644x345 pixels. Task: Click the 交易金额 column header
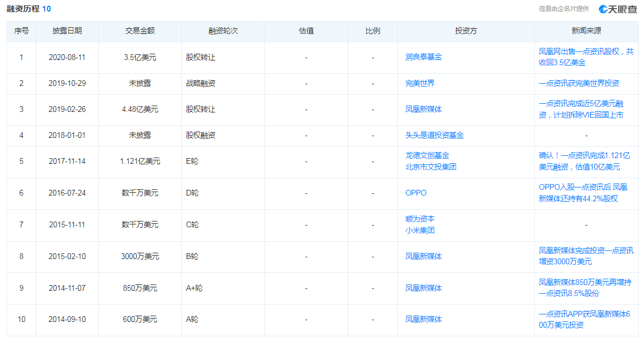[140, 31]
